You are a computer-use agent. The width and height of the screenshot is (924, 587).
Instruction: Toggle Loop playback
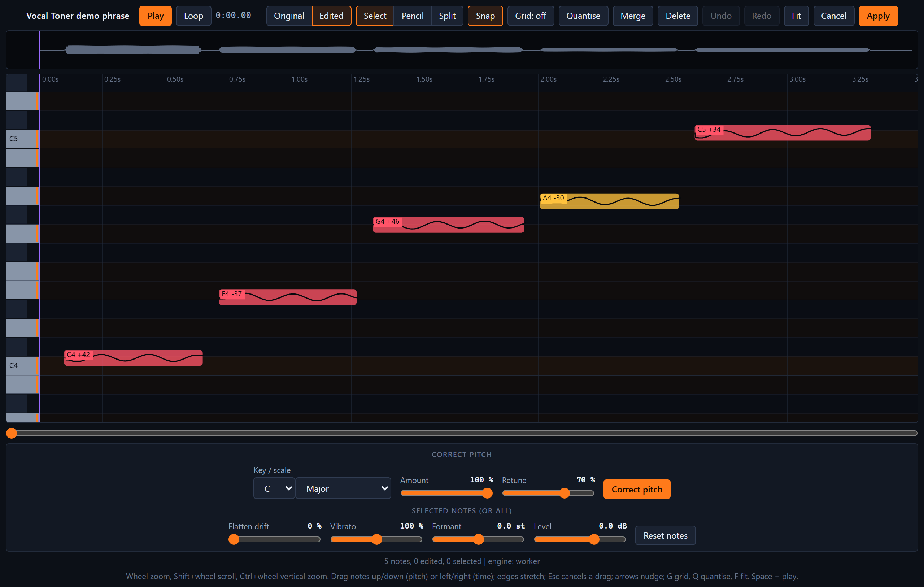(x=193, y=16)
